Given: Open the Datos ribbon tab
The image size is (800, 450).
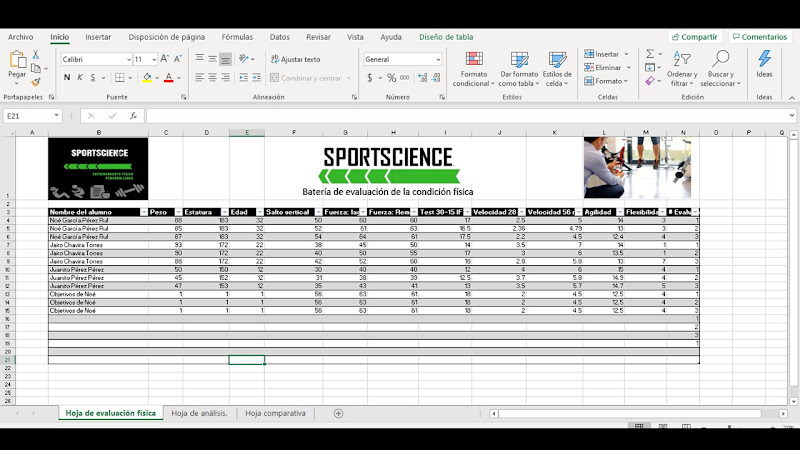Looking at the screenshot, I should coord(280,37).
